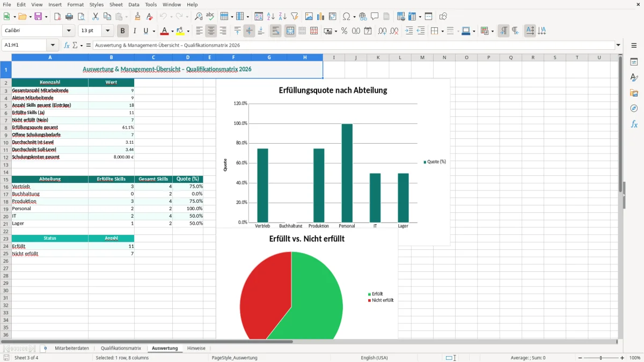This screenshot has width=644, height=362.
Task: Open the Tools menu
Action: 151,4
